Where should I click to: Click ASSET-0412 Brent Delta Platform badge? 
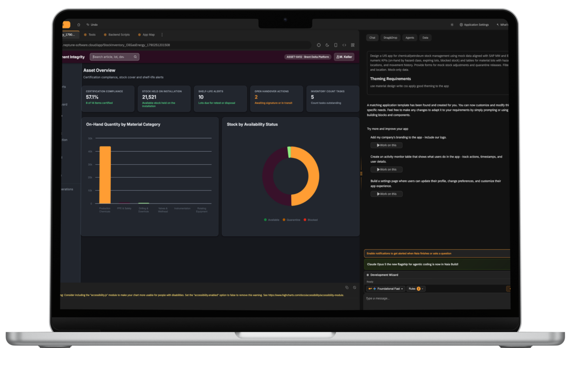pyautogui.click(x=308, y=57)
